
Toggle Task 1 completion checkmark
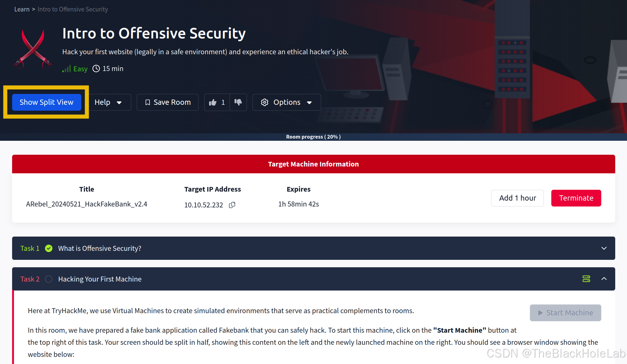click(49, 248)
